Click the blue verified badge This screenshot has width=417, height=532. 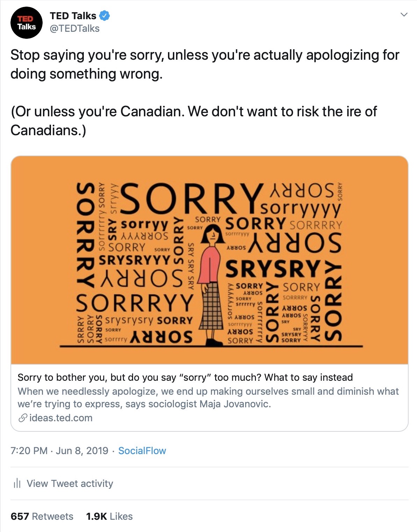[x=104, y=16]
